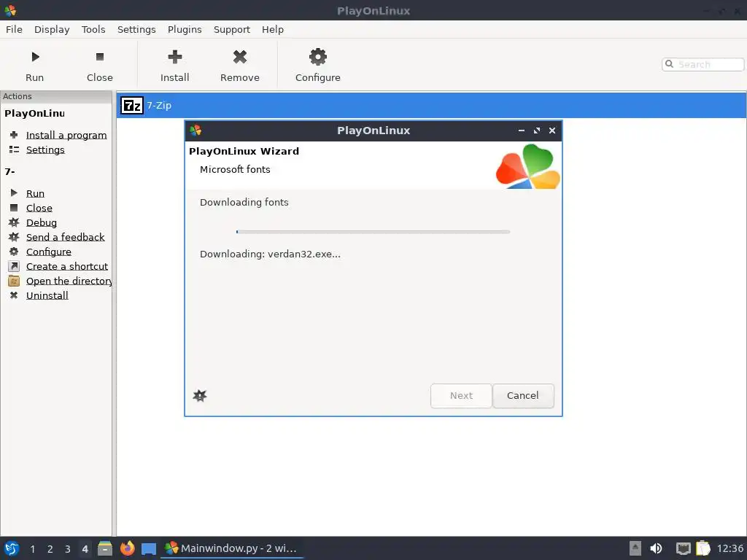Click the Remove toolbar X icon
This screenshot has height=560, width=747.
pos(239,57)
